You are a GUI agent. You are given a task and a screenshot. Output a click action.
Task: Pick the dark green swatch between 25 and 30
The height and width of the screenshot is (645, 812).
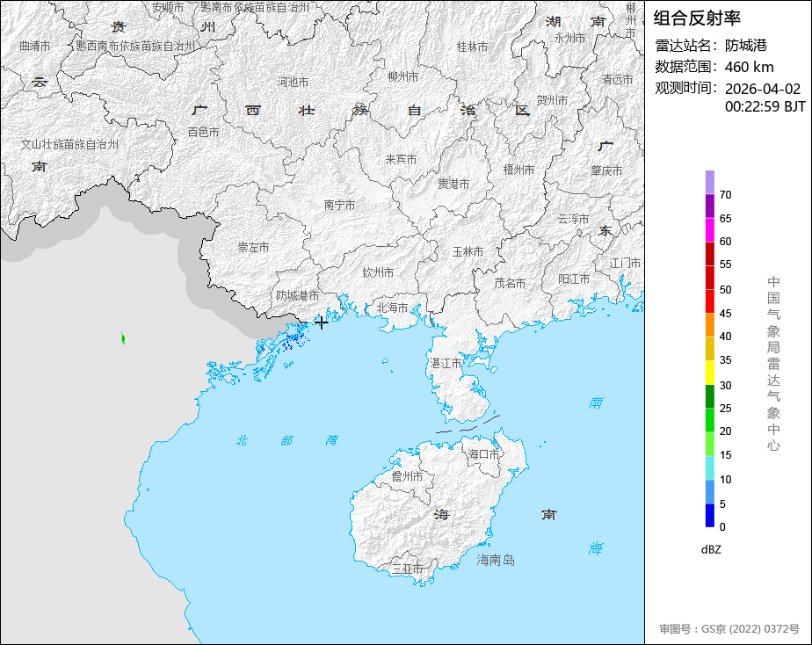point(709,396)
